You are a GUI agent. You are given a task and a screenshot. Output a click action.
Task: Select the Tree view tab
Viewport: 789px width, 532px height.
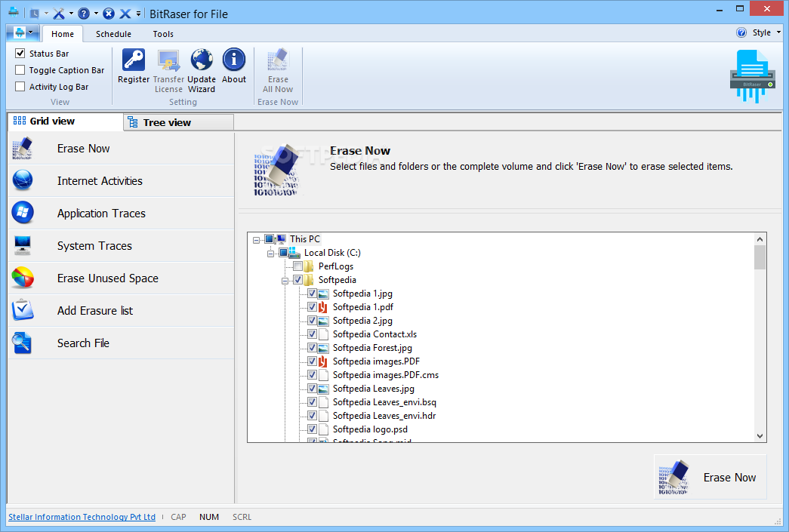coord(179,122)
